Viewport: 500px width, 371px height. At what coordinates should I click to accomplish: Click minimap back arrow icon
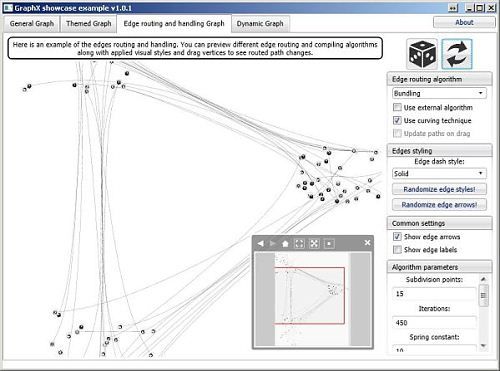[x=261, y=244]
